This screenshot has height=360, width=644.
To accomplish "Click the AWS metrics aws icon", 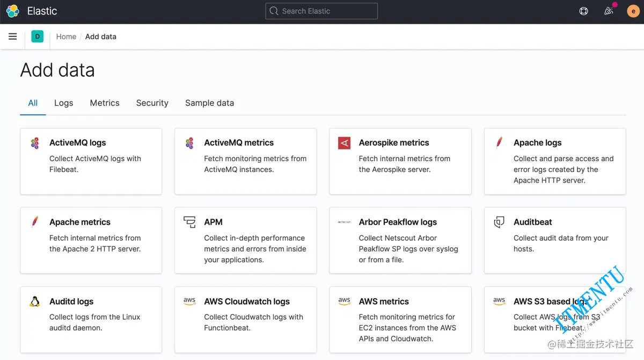I will [344, 301].
